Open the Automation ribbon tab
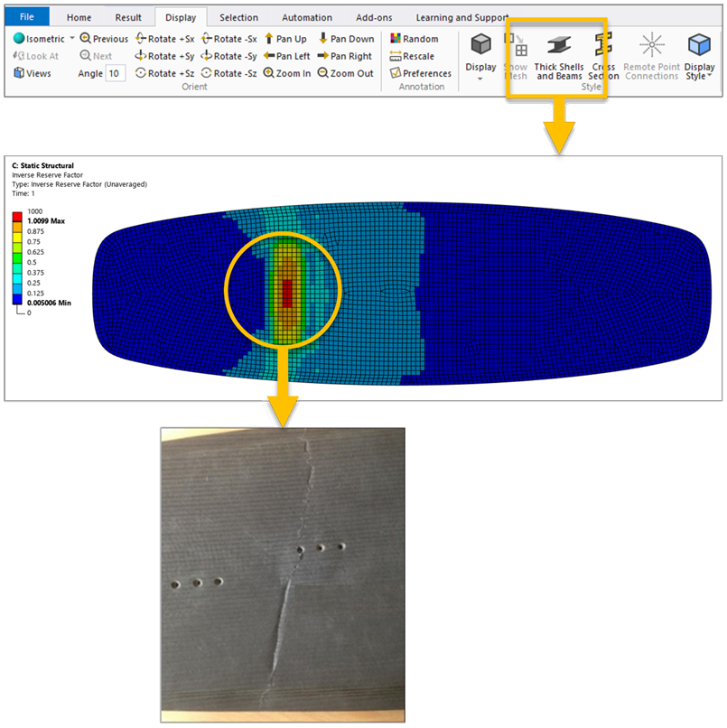This screenshot has height=728, width=727. (x=307, y=18)
